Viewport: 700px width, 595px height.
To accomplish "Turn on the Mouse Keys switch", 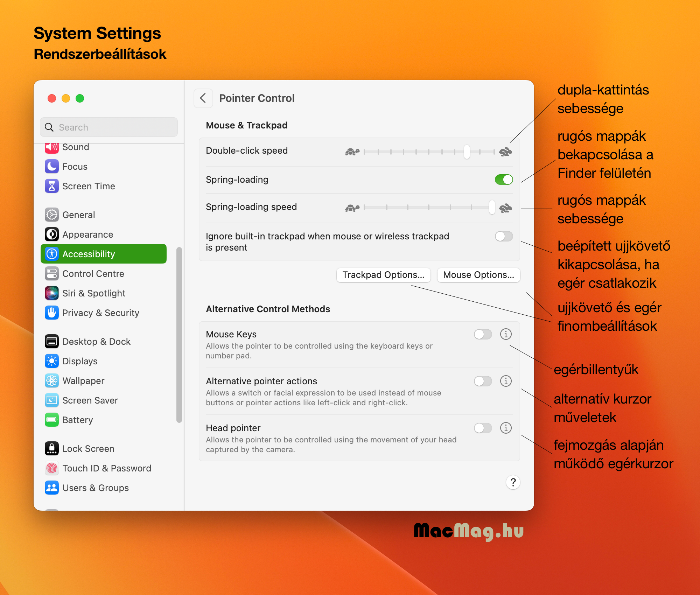I will (x=483, y=334).
